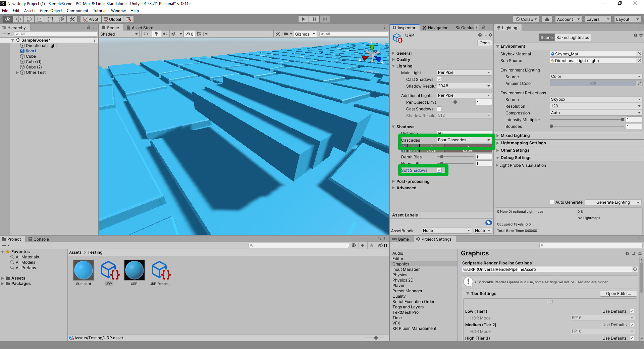Image resolution: width=644 pixels, height=349 pixels.
Task: Select the Standard material thumbnail
Action: (x=83, y=270)
